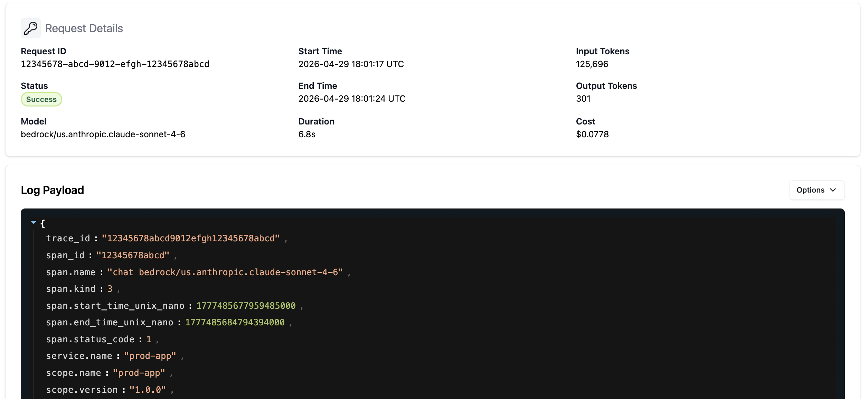
Task: Click the Log Payload heading
Action: tap(53, 190)
